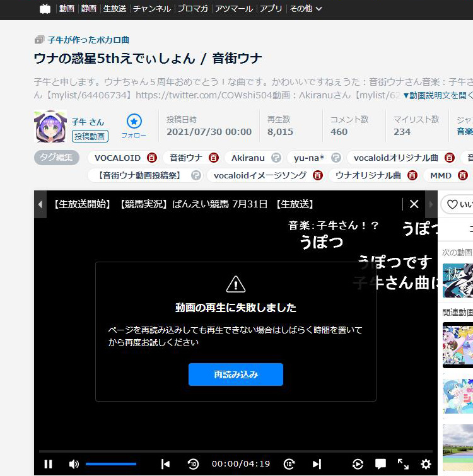Open the vocaloidイメージソング tag
The height and width of the screenshot is (476, 473).
260,175
